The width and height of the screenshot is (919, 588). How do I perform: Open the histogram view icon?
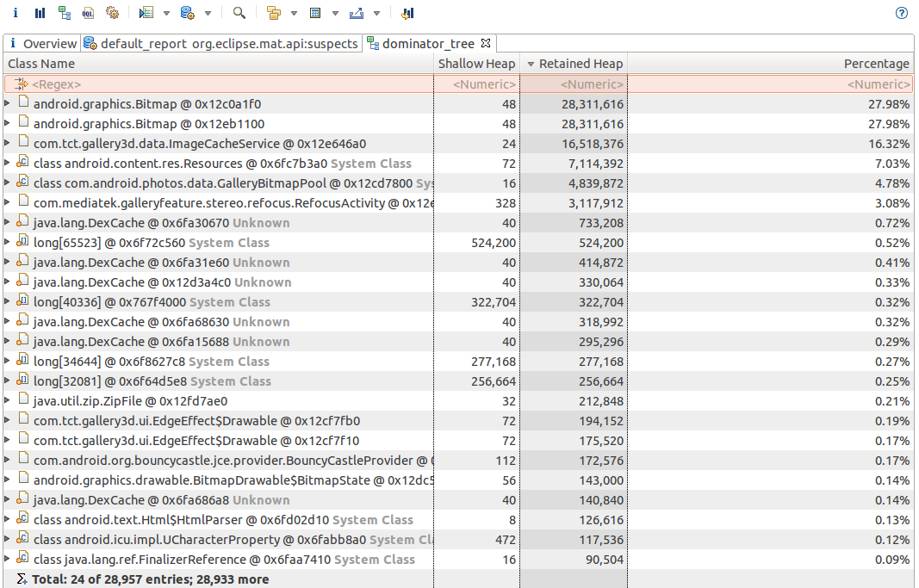pos(40,13)
